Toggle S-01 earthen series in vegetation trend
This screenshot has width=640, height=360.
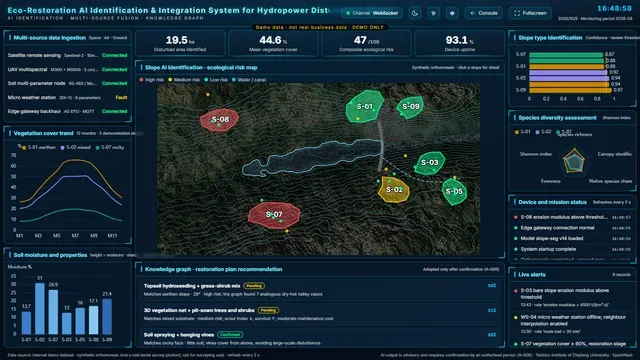pos(39,147)
